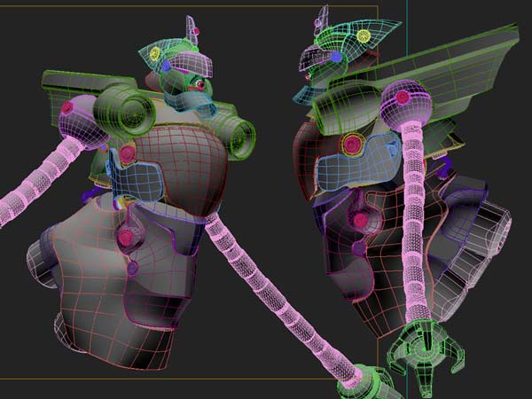Screen dimensions: 532x399
Task: Select the magenta antenna tip on left model
Action: click(197, 31)
